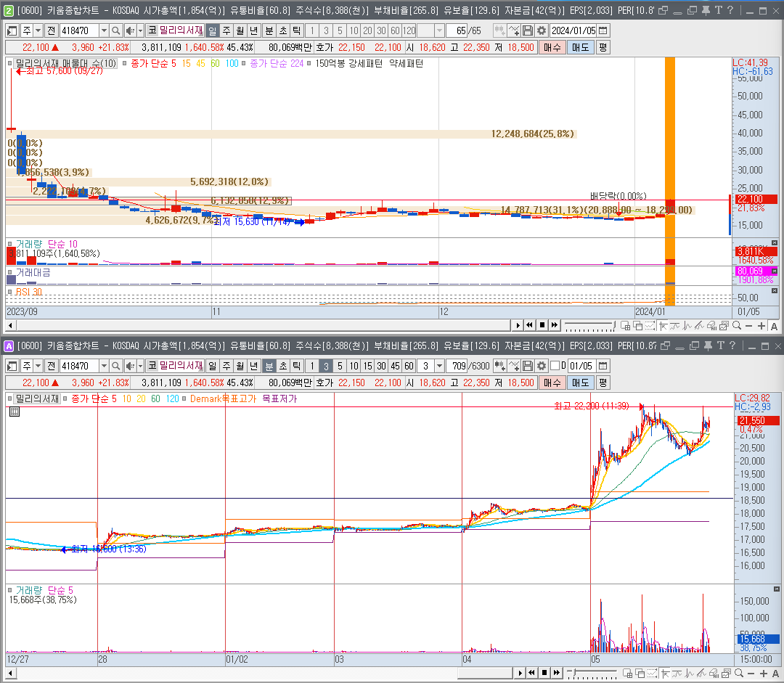Image resolution: width=784 pixels, height=683 pixels.
Task: Click the add indicator icon in the top toolbar
Action: tap(513, 31)
